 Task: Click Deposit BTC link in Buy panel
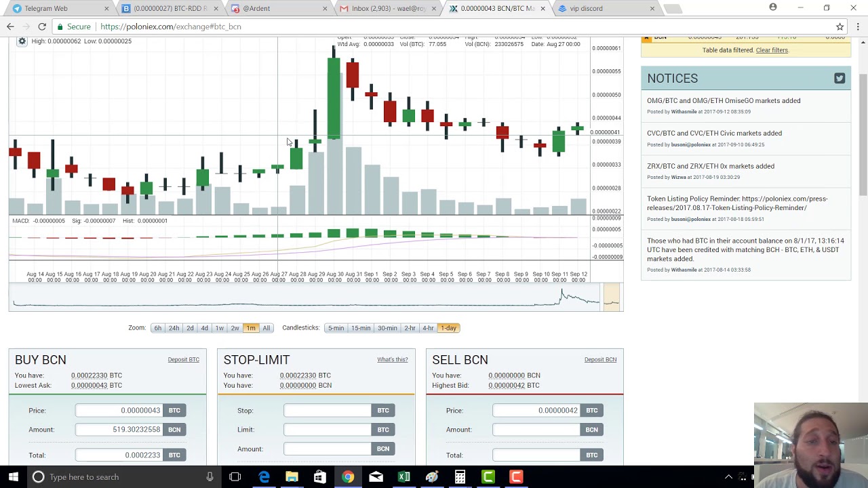tap(183, 360)
